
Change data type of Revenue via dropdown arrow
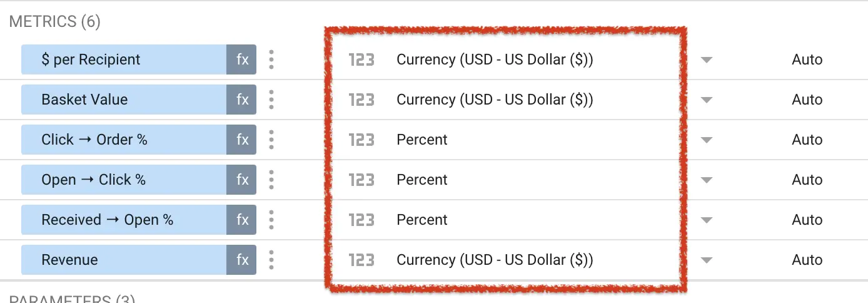(707, 260)
